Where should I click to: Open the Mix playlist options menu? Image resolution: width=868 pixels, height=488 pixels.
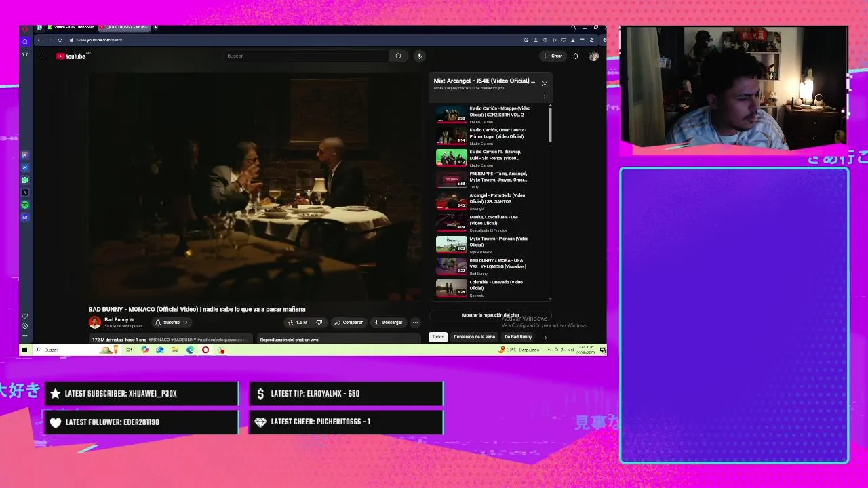point(544,97)
